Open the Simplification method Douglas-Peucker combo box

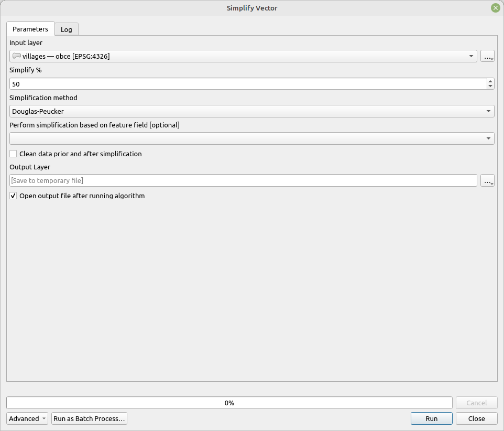pyautogui.click(x=251, y=111)
